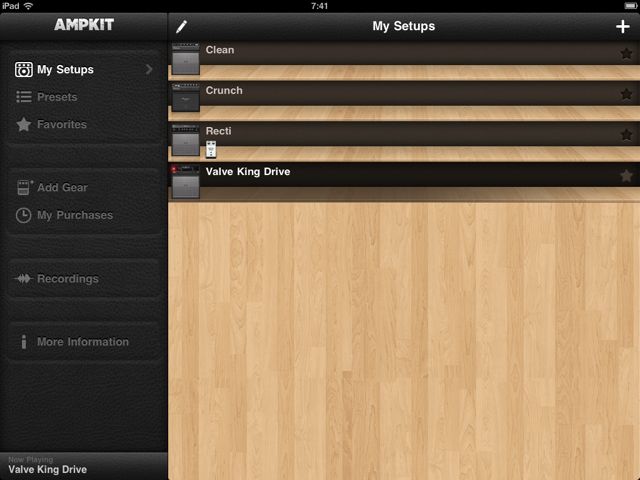Image resolution: width=640 pixels, height=480 pixels.
Task: Click the Favorites star icon in sidebar
Action: pyautogui.click(x=24, y=124)
